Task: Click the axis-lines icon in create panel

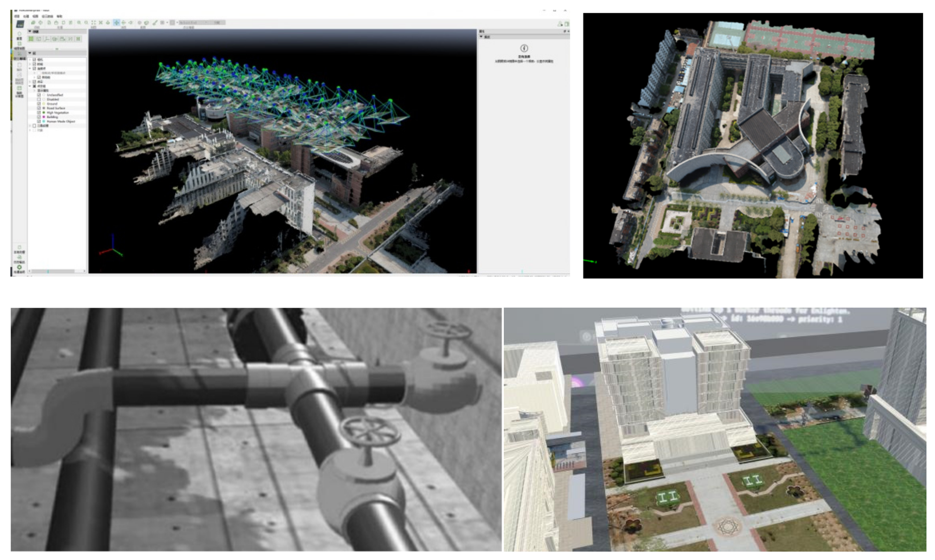Action: click(47, 39)
